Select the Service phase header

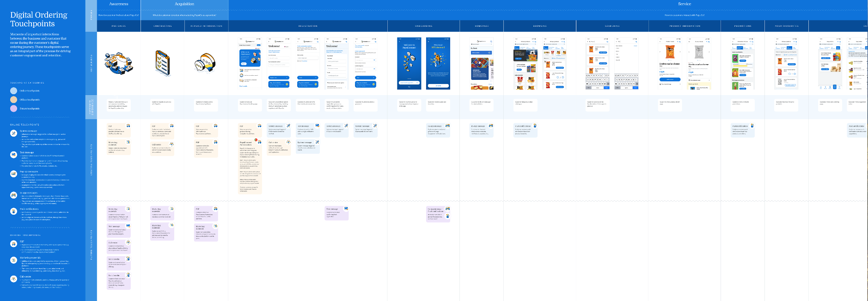[x=684, y=4]
